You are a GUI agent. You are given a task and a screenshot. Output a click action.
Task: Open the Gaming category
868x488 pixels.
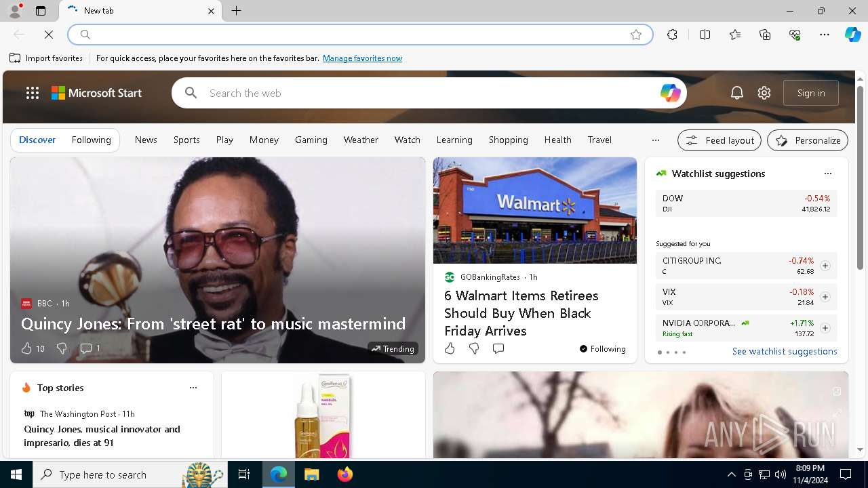[311, 140]
